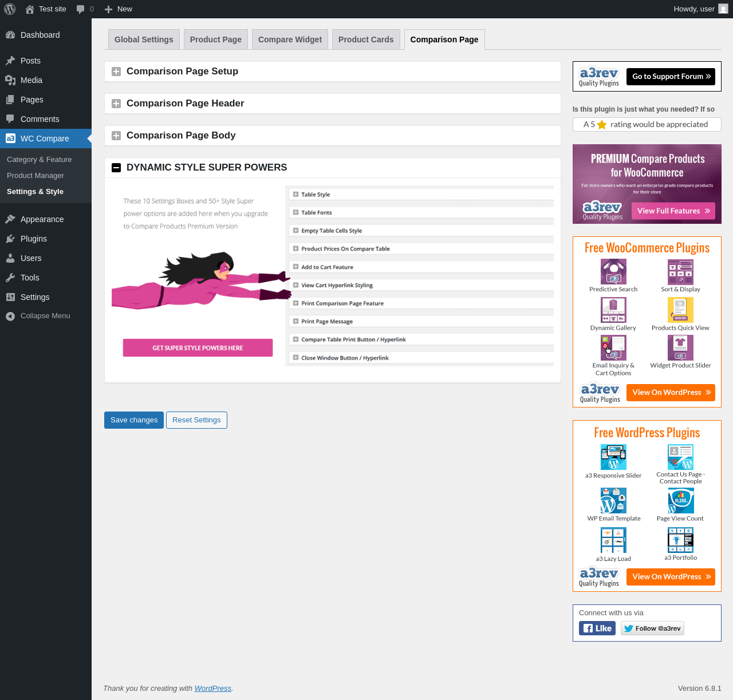Click the Settings sliders icon
Screen dimensions: 733x700
coord(10,297)
